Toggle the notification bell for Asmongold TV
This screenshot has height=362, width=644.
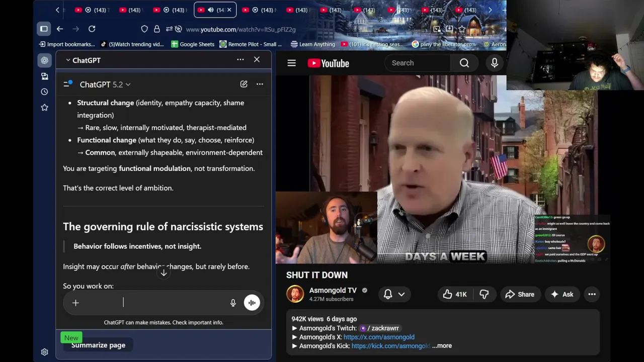coord(388,294)
